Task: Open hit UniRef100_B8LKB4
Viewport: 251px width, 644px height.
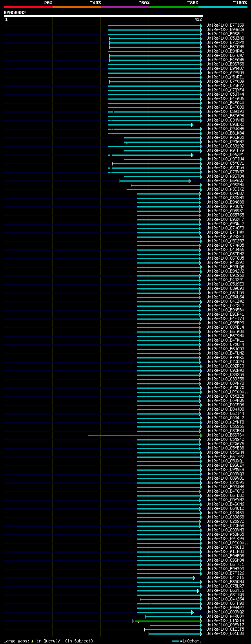Action: pyautogui.click(x=225, y=133)
